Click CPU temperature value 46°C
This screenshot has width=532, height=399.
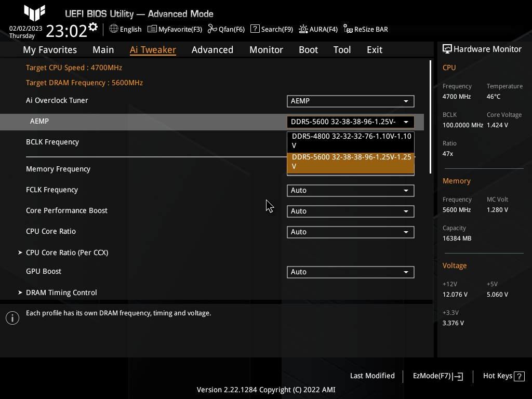tap(494, 97)
